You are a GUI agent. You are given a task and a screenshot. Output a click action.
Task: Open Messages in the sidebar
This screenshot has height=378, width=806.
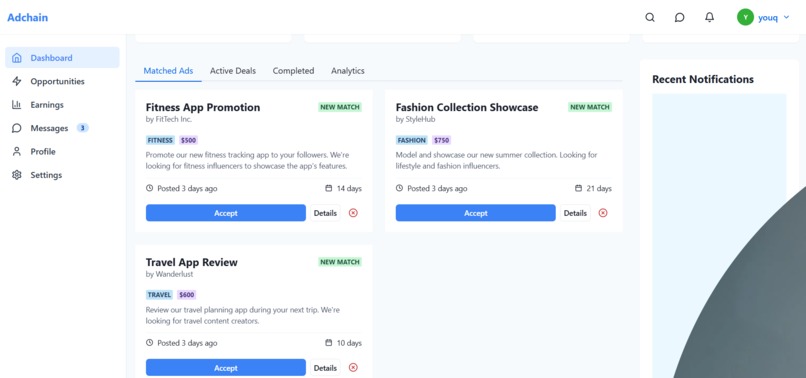tap(62, 128)
